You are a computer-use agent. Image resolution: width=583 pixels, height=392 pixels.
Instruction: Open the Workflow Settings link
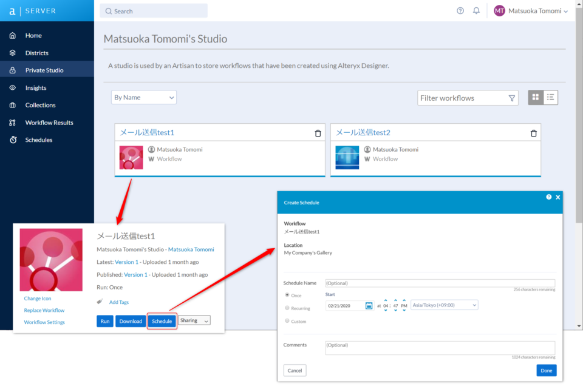point(44,322)
